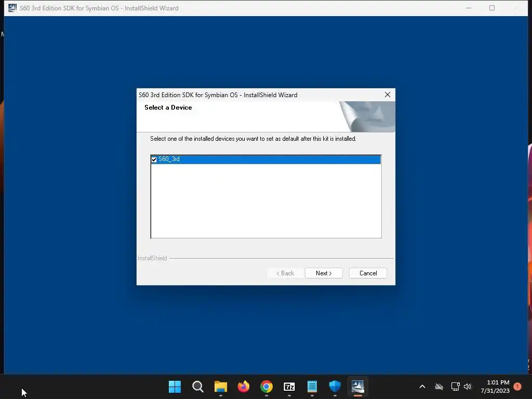This screenshot has height=399, width=532.
Task: Select the S60_3rd list row text
Action: [x=169, y=159]
